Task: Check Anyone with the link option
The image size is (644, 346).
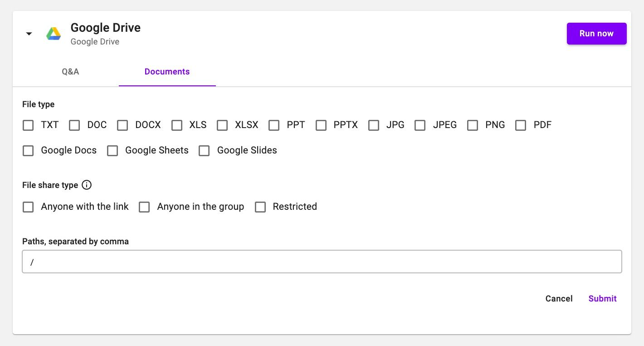Action: point(28,207)
